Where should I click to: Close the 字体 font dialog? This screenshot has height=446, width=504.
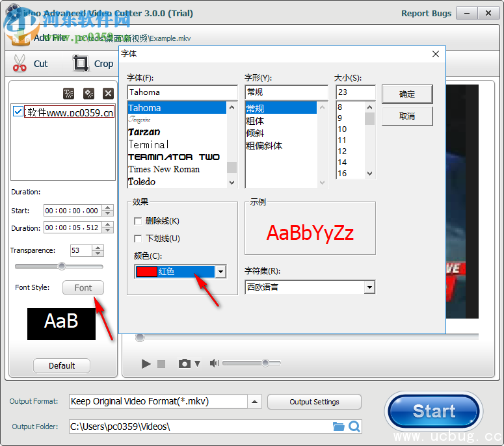tap(436, 54)
